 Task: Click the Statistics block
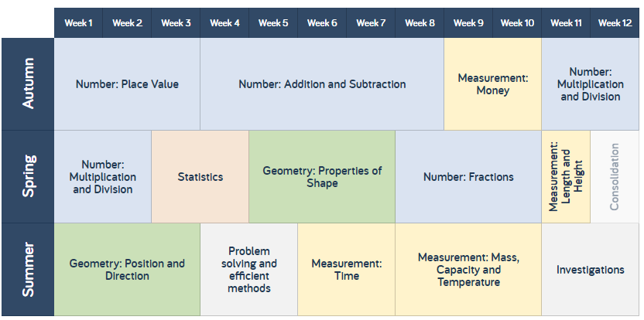tap(200, 177)
